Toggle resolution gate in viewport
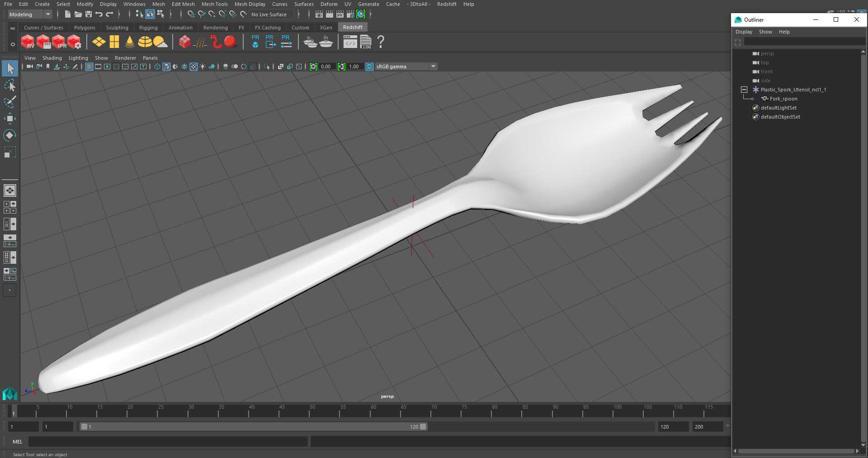The width and height of the screenshot is (868, 458). click(107, 67)
